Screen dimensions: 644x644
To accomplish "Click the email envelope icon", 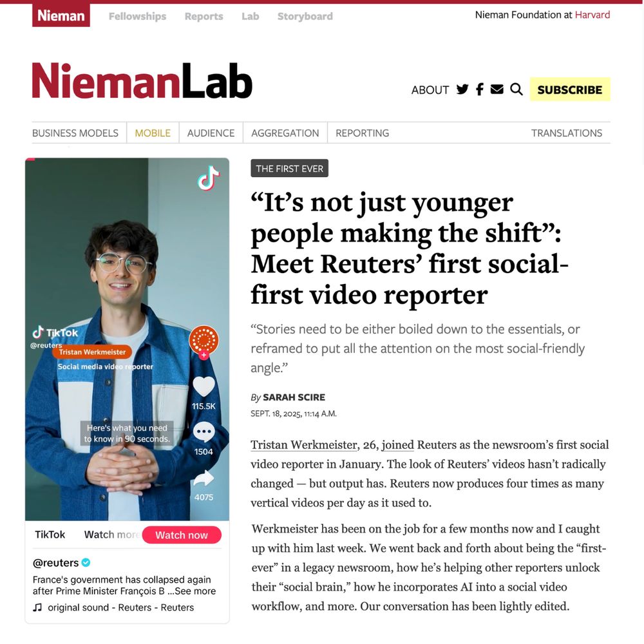I will (x=497, y=89).
